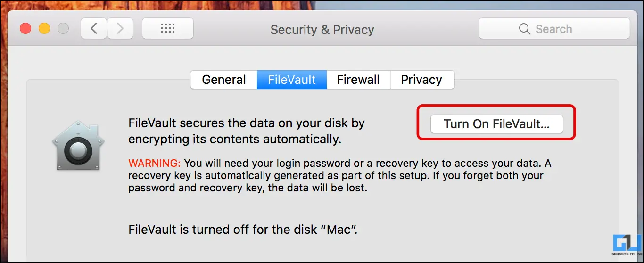The image size is (644, 263).
Task: Open the Privacy tab
Action: [x=422, y=80]
